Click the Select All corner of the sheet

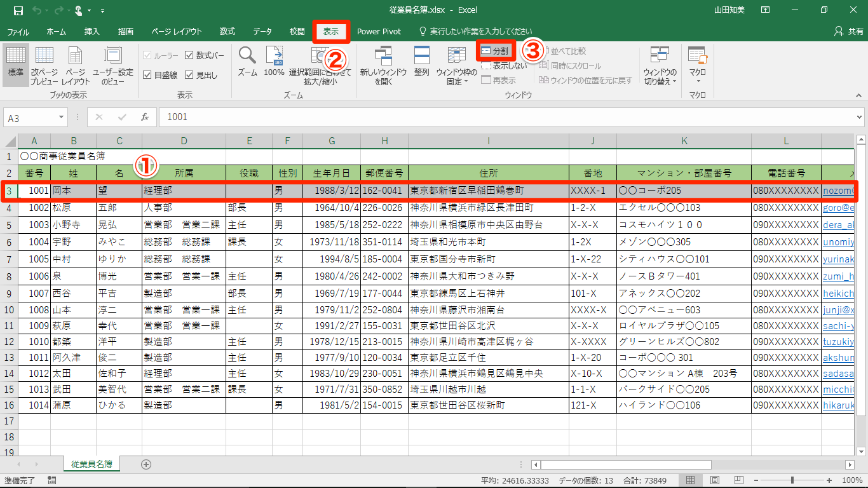coord(10,140)
